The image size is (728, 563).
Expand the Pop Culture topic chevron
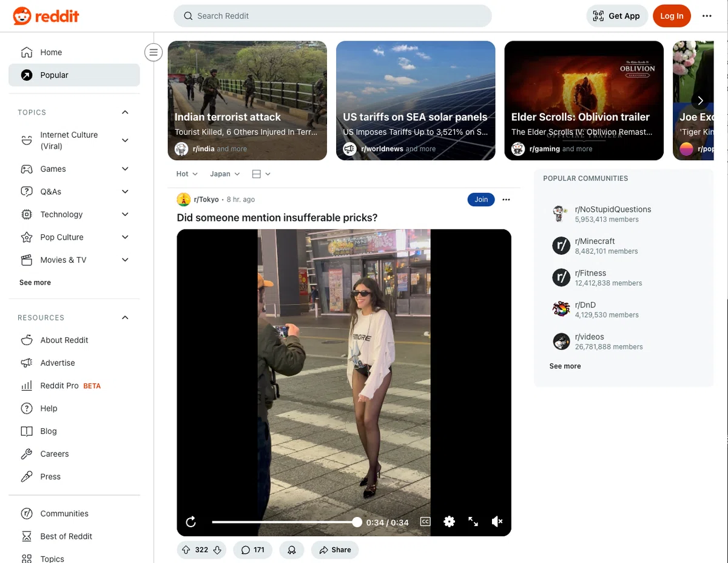coord(125,237)
